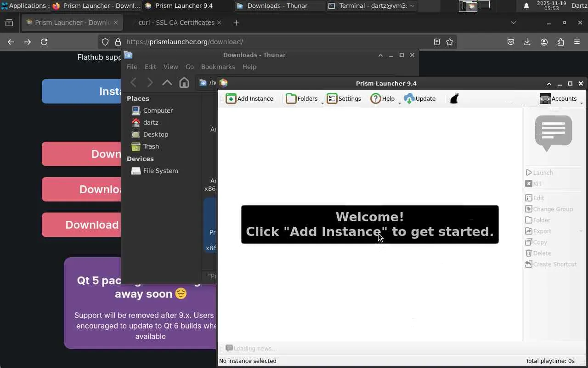Open Thunar's View menu
The image size is (588, 368).
[170, 67]
